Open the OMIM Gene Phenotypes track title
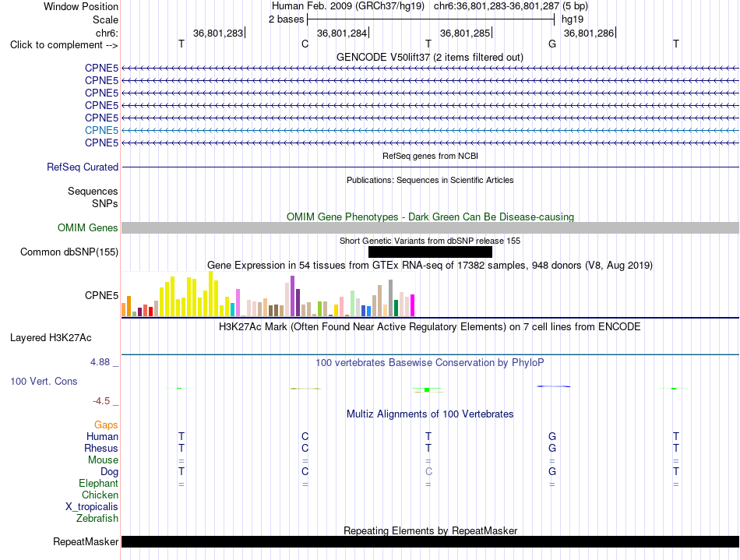The height and width of the screenshot is (560, 740). tap(430, 217)
